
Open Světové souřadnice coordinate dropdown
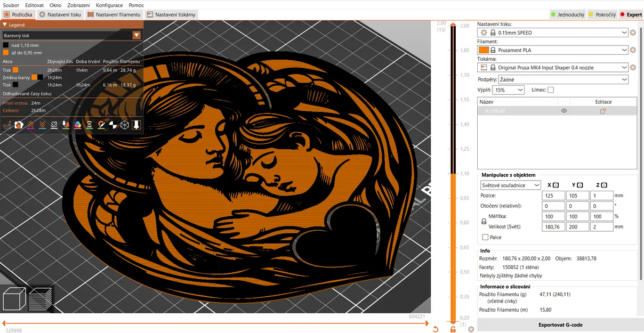510,185
